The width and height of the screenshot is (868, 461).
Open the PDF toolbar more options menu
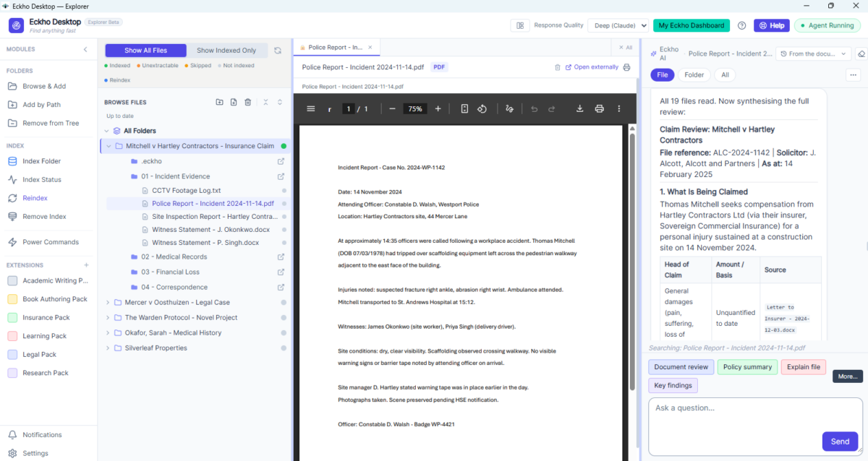(x=618, y=108)
